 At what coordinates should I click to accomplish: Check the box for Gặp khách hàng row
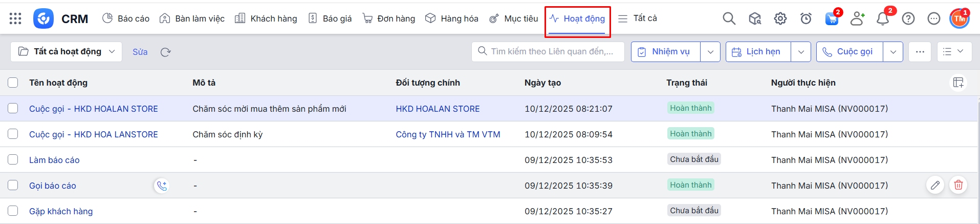13,211
